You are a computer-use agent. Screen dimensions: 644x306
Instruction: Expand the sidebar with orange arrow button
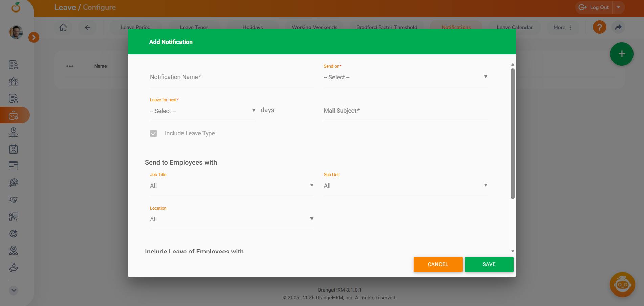(x=34, y=37)
